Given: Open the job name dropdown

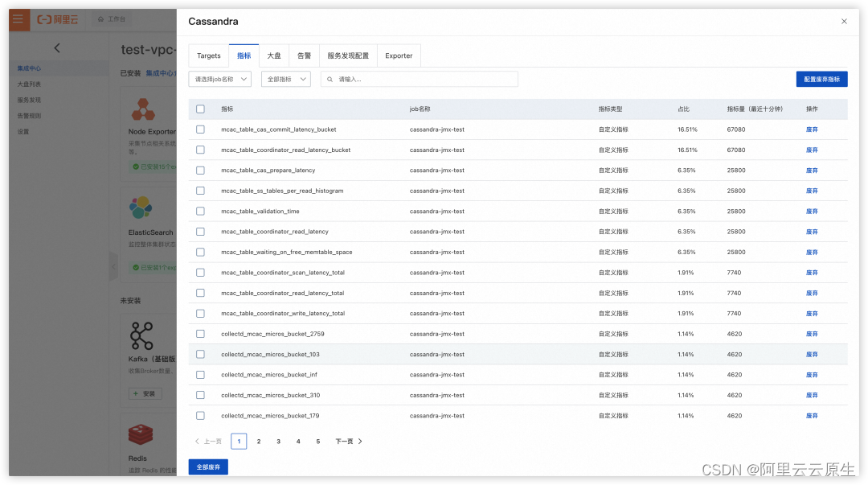Looking at the screenshot, I should [x=219, y=80].
